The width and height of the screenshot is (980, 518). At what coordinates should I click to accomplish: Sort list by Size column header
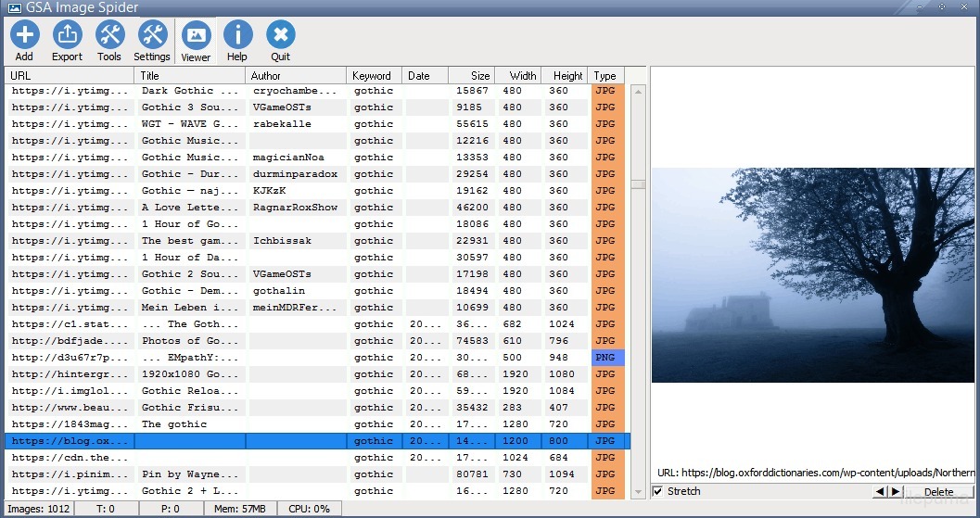pos(472,76)
